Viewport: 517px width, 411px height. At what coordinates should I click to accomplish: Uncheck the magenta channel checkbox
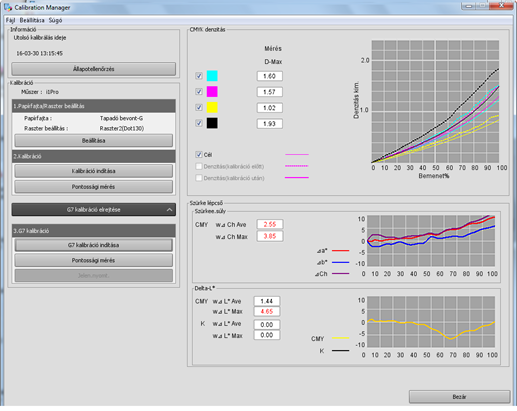pos(199,92)
